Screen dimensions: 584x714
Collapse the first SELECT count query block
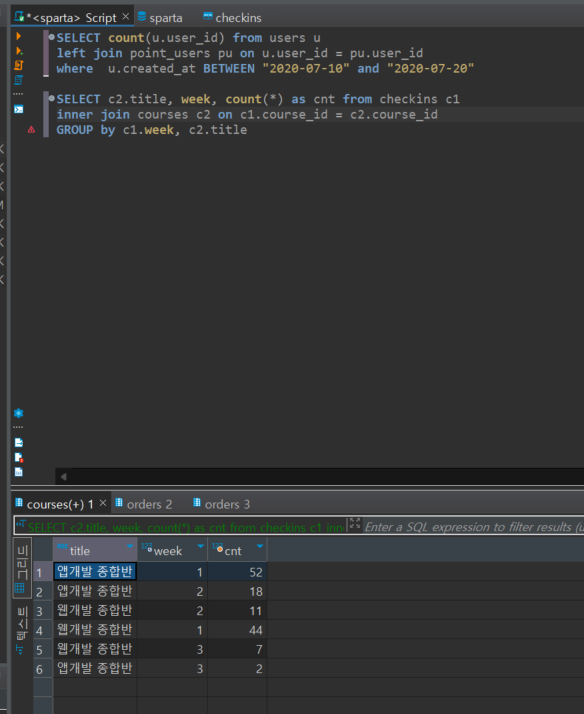[x=51, y=37]
